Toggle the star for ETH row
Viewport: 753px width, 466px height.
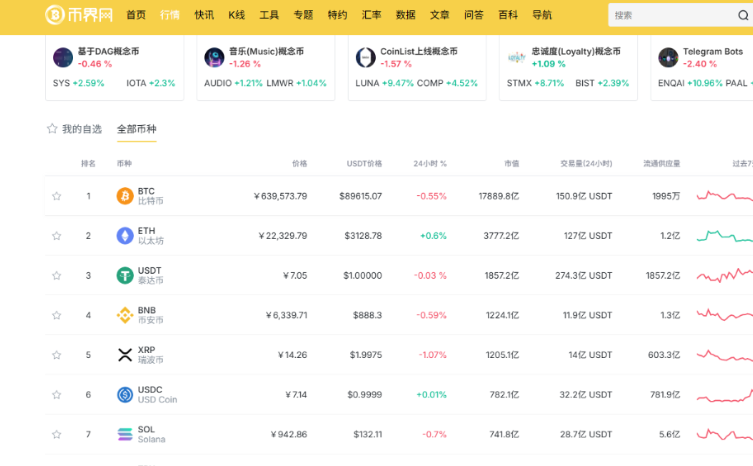(57, 236)
